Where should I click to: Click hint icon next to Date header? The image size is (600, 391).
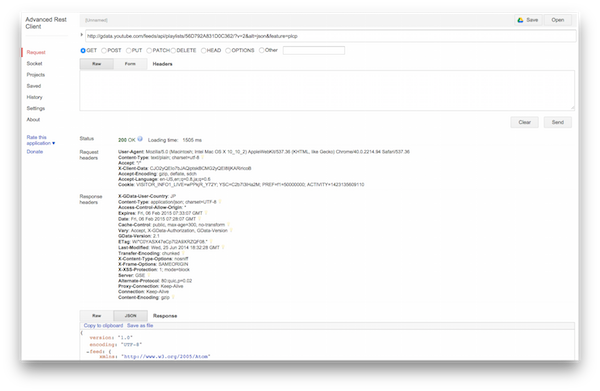[x=199, y=218]
